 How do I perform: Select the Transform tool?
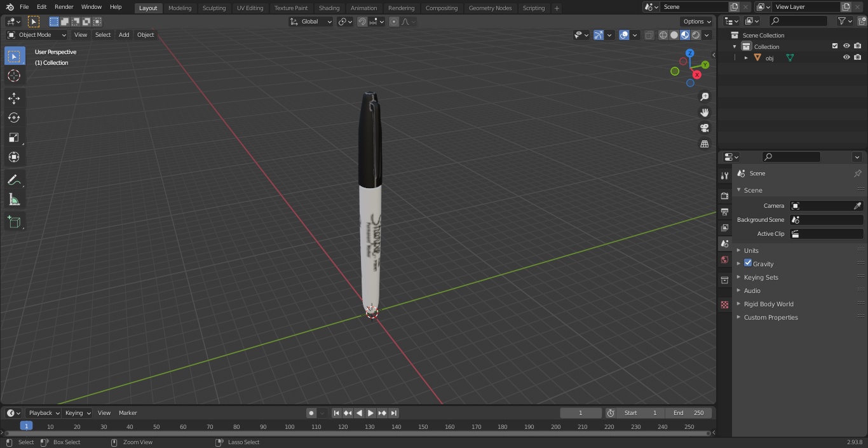(14, 157)
